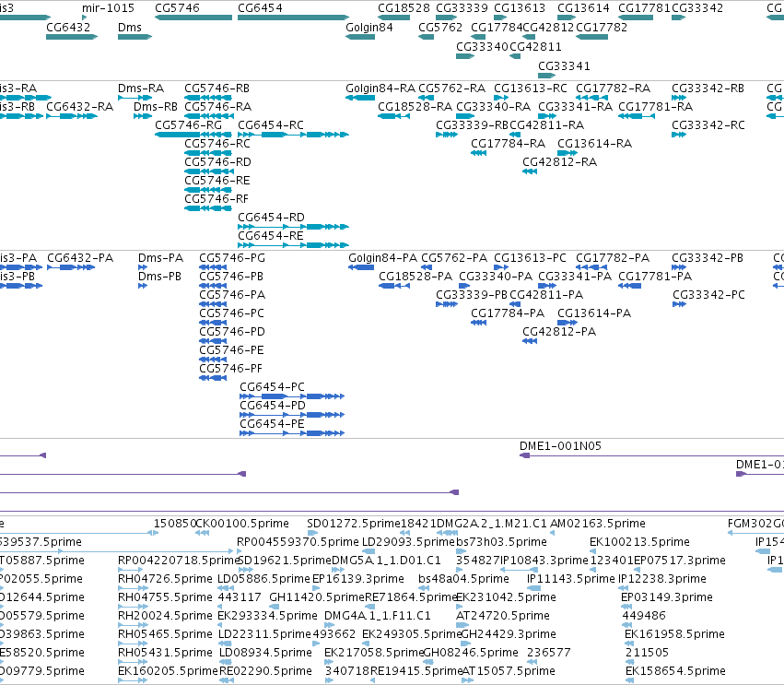Click transcript CG5746-RG
The height and width of the screenshot is (685, 784).
click(193, 135)
